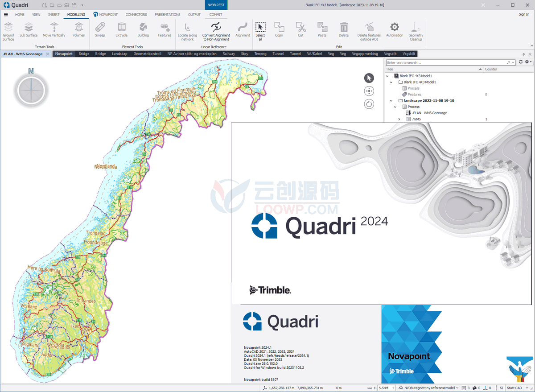Viewport: 535px width, 392px height.
Task: Activate the pan navigation button in viewport
Action: [x=369, y=91]
